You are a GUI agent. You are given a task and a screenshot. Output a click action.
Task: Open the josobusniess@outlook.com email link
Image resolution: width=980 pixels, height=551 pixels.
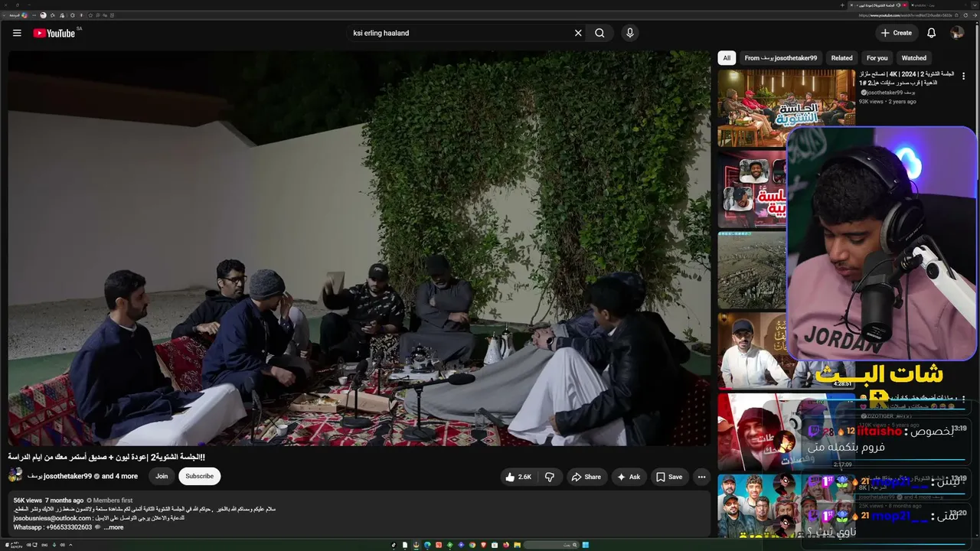tap(52, 518)
